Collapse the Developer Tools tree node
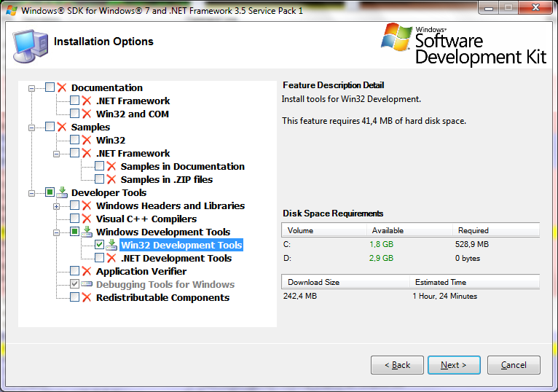The image size is (558, 392). (31, 193)
